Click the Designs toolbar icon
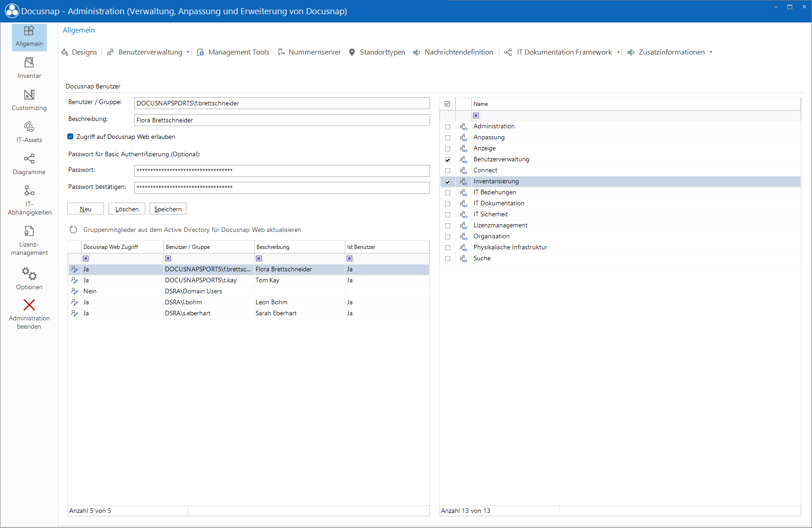The image size is (812, 528). (65, 52)
